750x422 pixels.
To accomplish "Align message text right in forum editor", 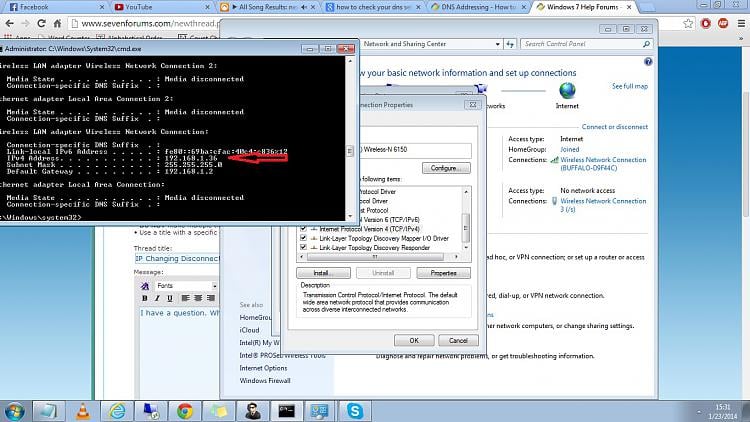I will coord(210,298).
